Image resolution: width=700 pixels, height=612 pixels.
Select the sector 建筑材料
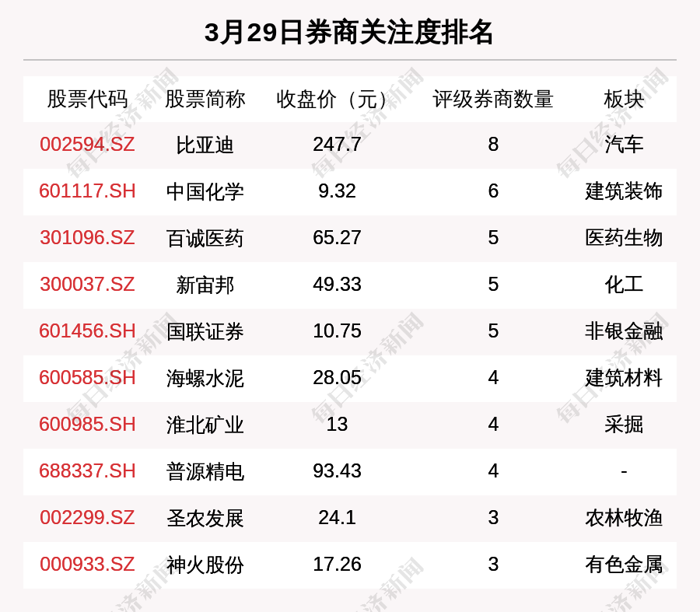click(x=624, y=378)
